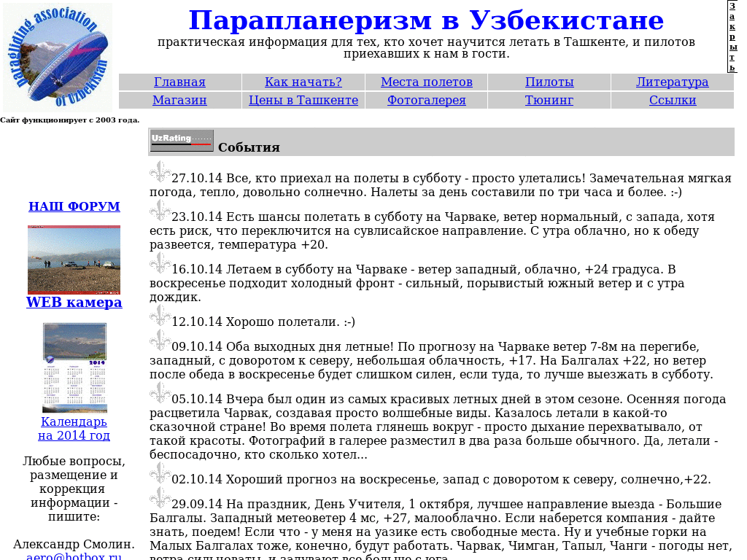Click the fleur-de-lis icon beside the 29.09.14 entry
Viewport: 747px width, 560px height.
160,497
